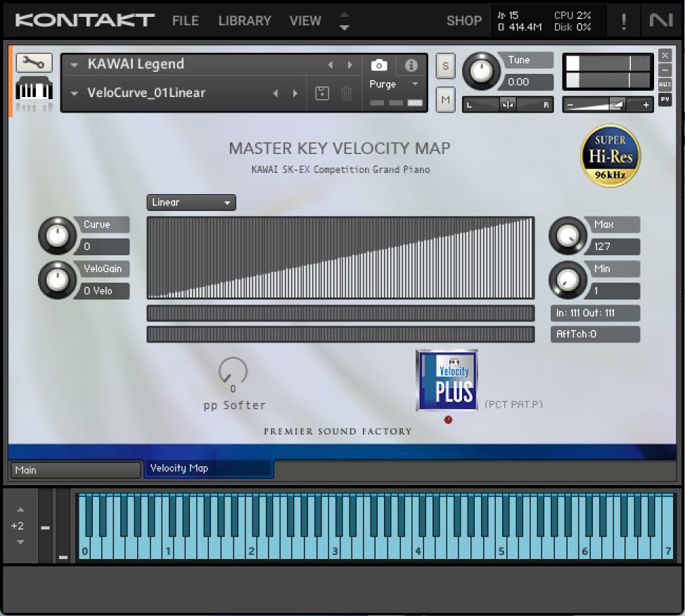Open the SHOP link
This screenshot has height=616, width=685.
(x=464, y=20)
